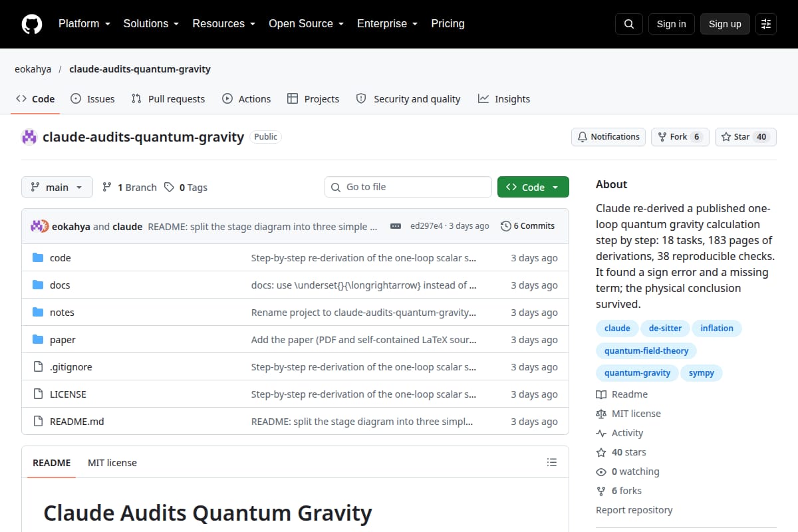The width and height of the screenshot is (798, 532).
Task: Open appearance settings sliders icon
Action: (x=766, y=24)
